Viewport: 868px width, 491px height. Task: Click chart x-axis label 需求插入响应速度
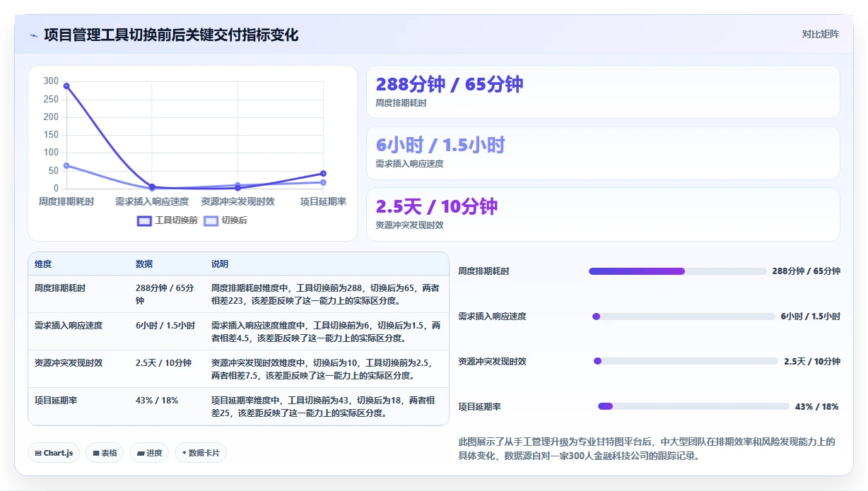(x=152, y=201)
